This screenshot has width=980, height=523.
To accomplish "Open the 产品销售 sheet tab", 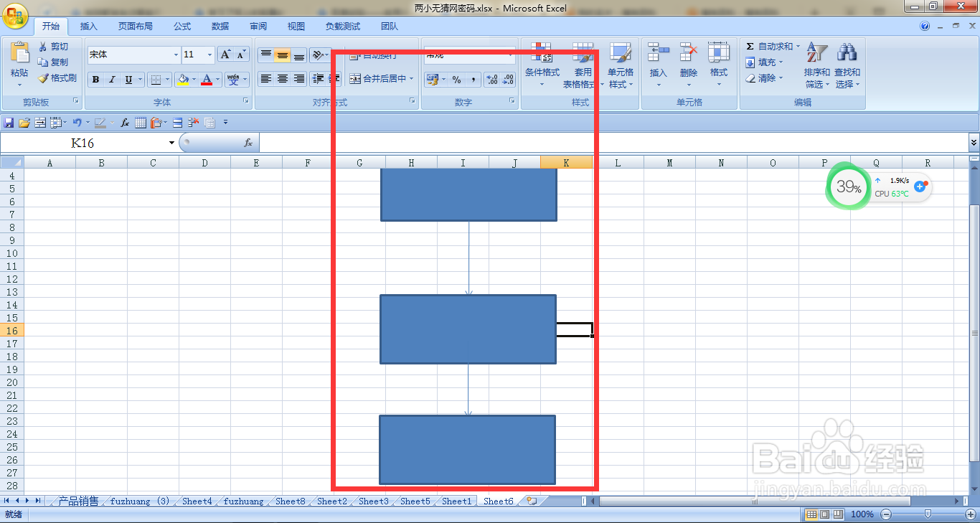I will pyautogui.click(x=78, y=501).
